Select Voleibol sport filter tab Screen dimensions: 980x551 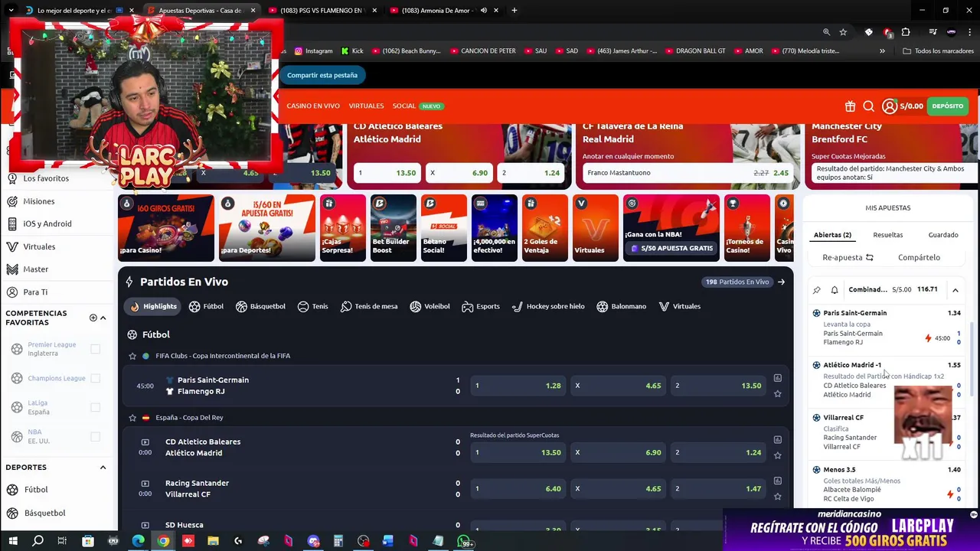pos(430,306)
